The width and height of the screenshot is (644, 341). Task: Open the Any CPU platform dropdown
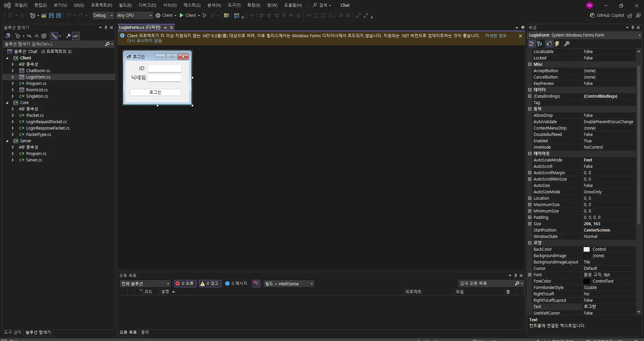tap(135, 15)
